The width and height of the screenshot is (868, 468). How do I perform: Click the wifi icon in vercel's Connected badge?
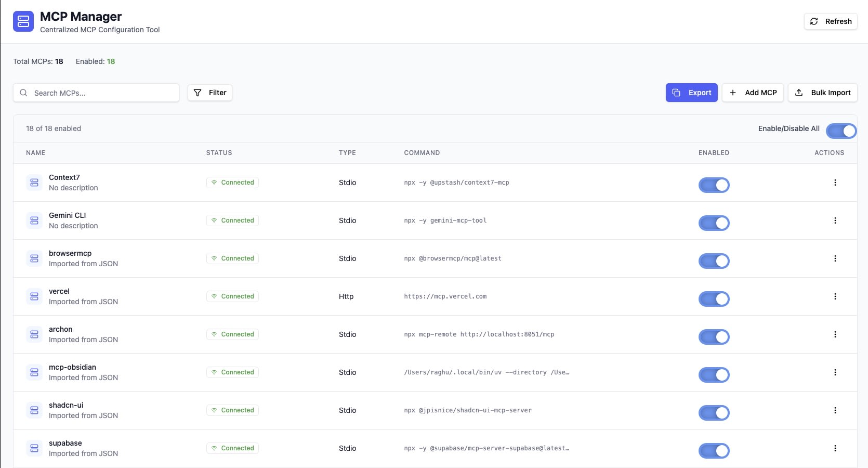215,296
